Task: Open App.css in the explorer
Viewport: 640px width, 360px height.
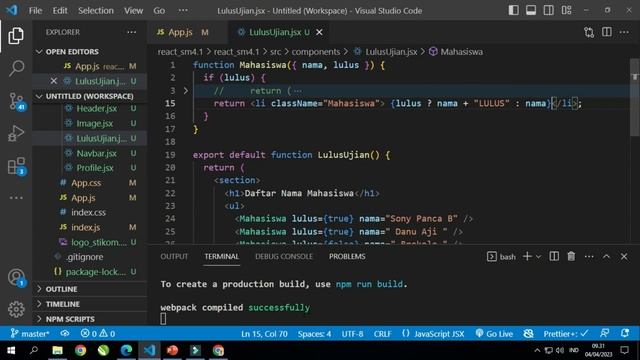Action: click(86, 183)
